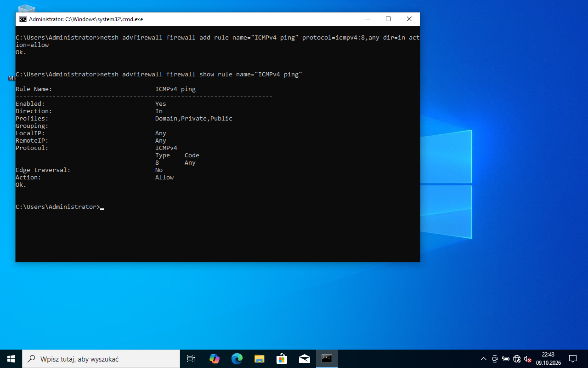Screen dimensions: 588x368
Task: Open File Explorer from the taskbar
Action: click(259, 359)
